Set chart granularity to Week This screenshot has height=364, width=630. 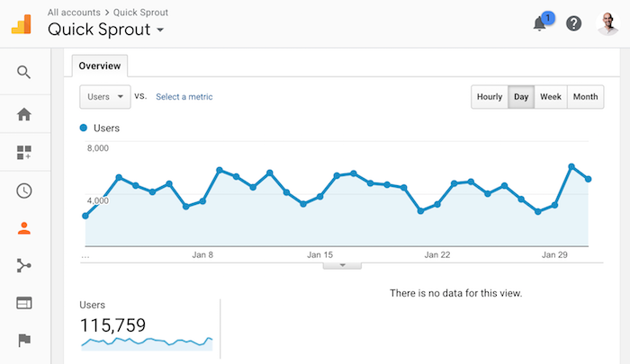point(551,97)
